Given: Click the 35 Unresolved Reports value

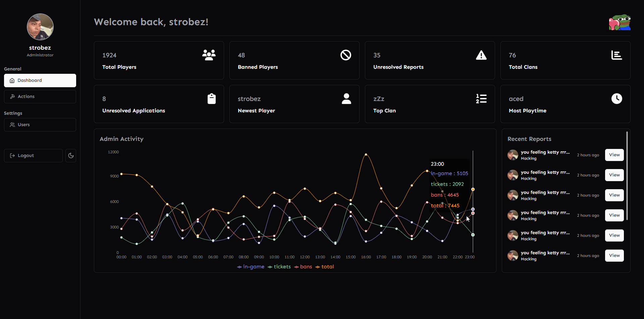Looking at the screenshot, I should (x=377, y=55).
